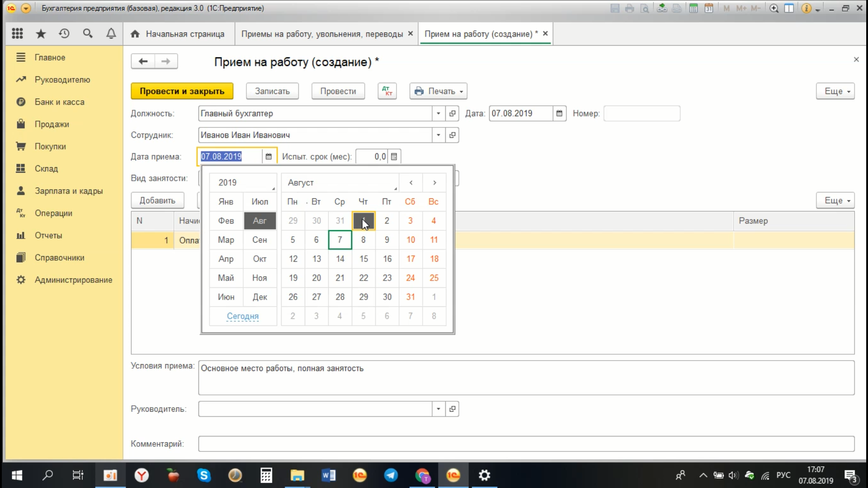Navigate to next month using '>' arrow
The height and width of the screenshot is (488, 868).
(x=434, y=183)
